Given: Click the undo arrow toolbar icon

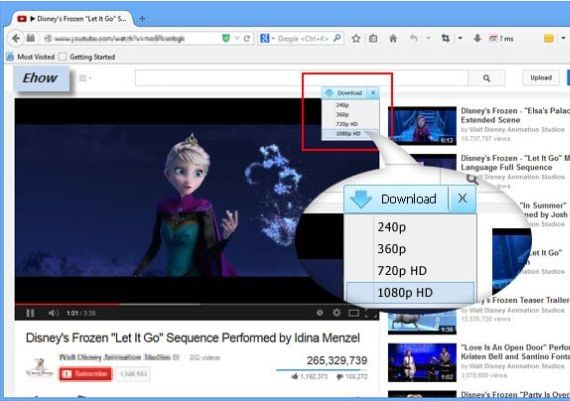Looking at the screenshot, I should (413, 38).
